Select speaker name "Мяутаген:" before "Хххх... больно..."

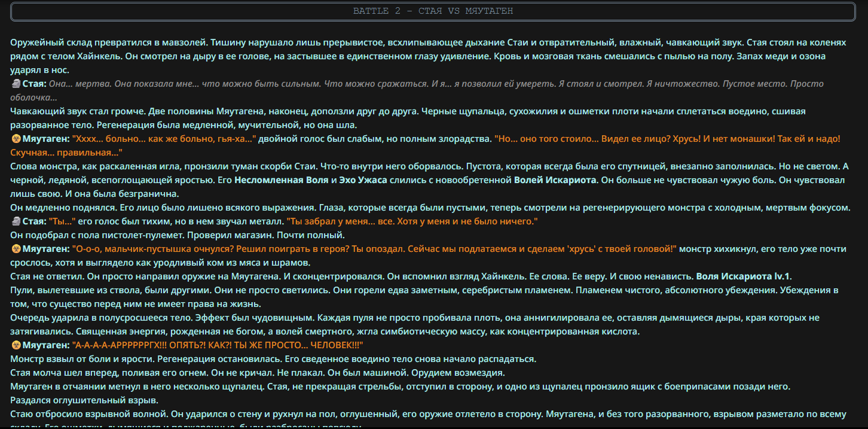pos(47,139)
